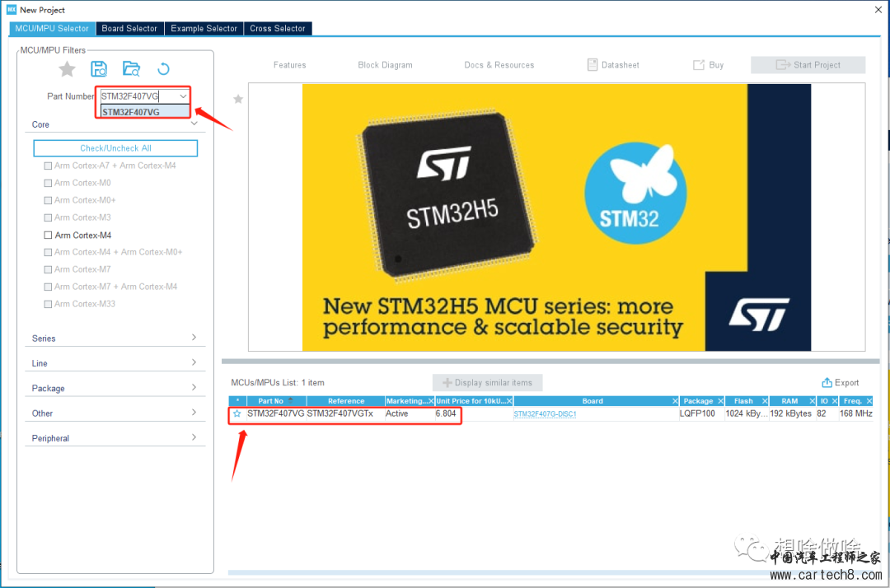This screenshot has height=588, width=890.
Task: Save the current search filter icon
Action: point(99,69)
